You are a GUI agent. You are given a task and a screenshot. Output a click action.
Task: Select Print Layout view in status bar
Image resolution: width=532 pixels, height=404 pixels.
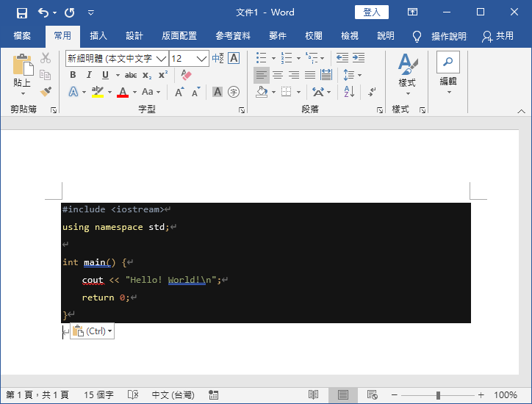[x=342, y=395]
